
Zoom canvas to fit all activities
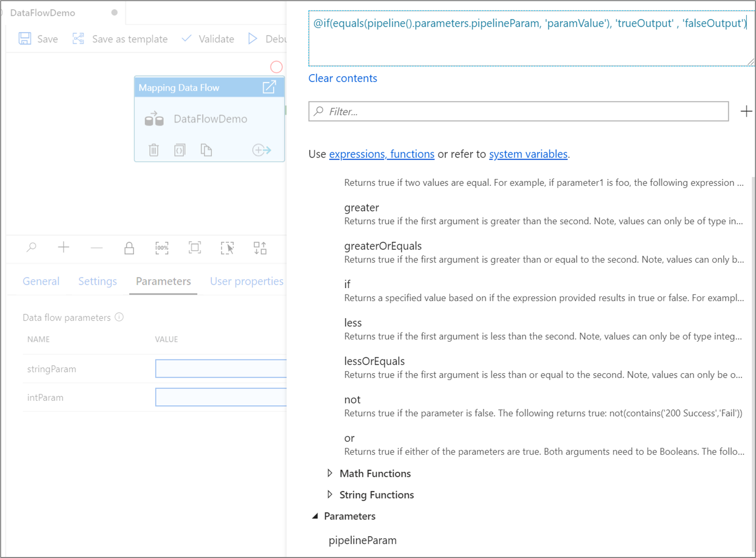[194, 248]
